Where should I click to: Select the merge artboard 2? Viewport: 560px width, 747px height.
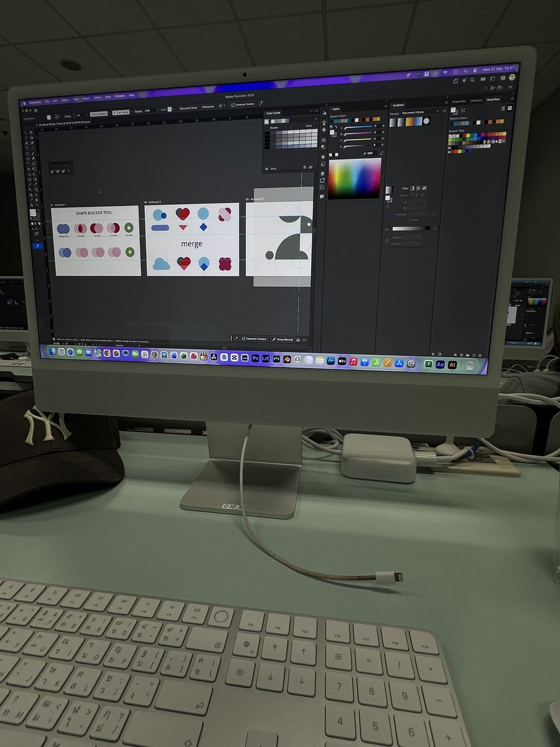[x=192, y=239]
